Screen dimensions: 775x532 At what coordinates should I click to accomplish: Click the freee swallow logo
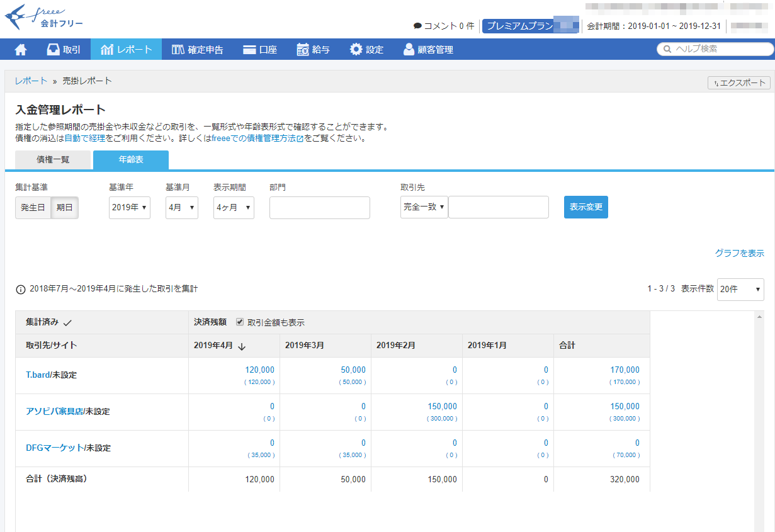point(17,16)
